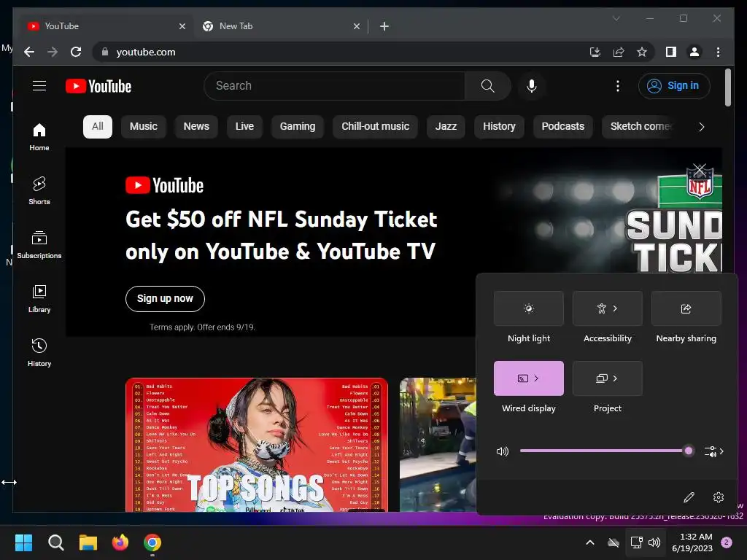Image resolution: width=747 pixels, height=560 pixels.
Task: Open YouTube settings three-dot menu
Action: [617, 86]
